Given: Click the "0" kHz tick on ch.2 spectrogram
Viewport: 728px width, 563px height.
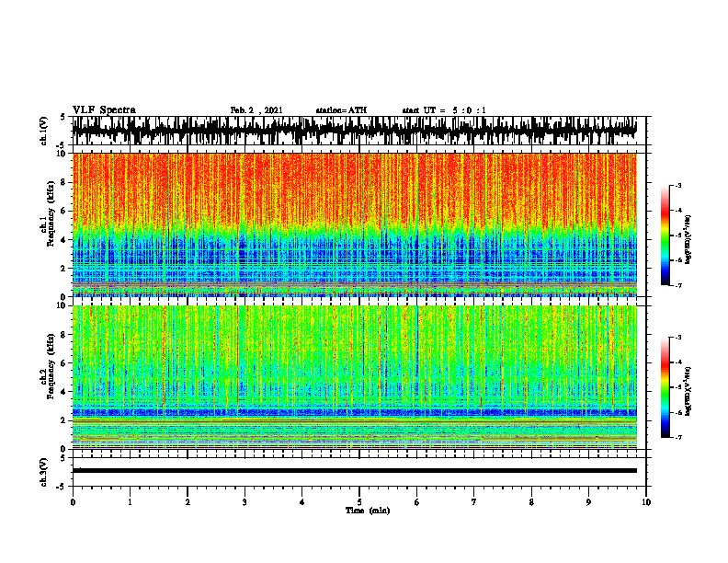Looking at the screenshot, I should pyautogui.click(x=64, y=449).
